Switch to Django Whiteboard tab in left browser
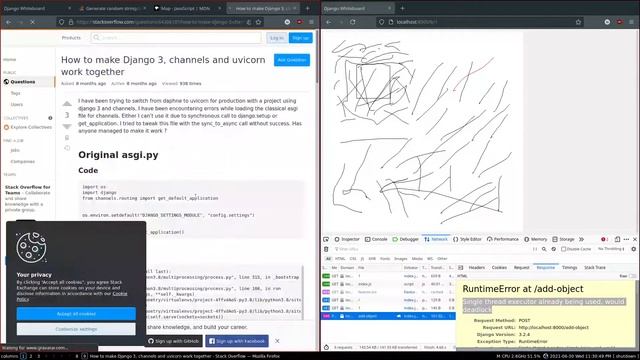The height and width of the screenshot is (360, 640). (37, 8)
